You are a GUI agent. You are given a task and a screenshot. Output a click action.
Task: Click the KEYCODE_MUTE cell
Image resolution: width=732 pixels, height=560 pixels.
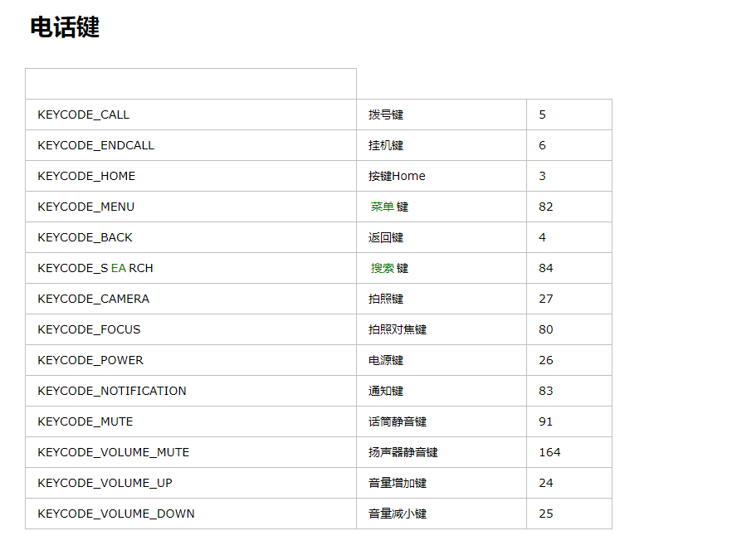click(x=191, y=421)
